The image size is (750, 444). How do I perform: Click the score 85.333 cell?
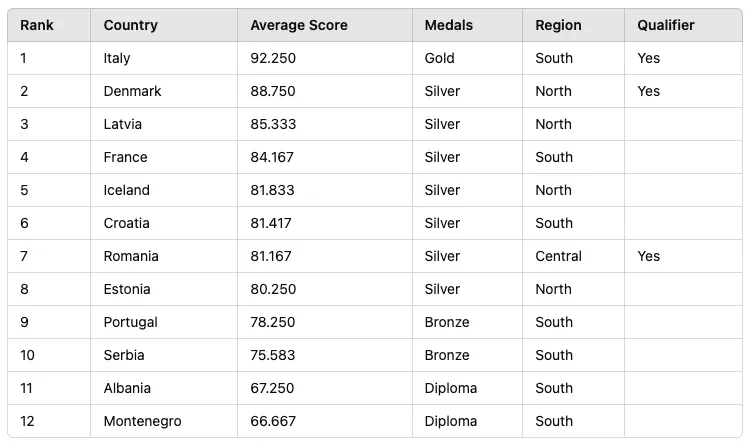(273, 124)
